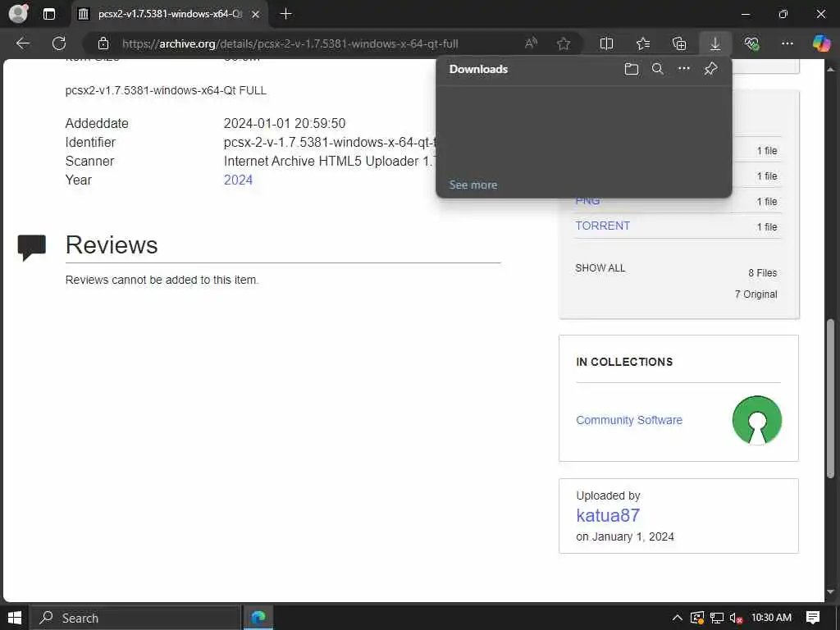Click the muted volume tray icon
Image resolution: width=840 pixels, height=630 pixels.
click(x=736, y=618)
